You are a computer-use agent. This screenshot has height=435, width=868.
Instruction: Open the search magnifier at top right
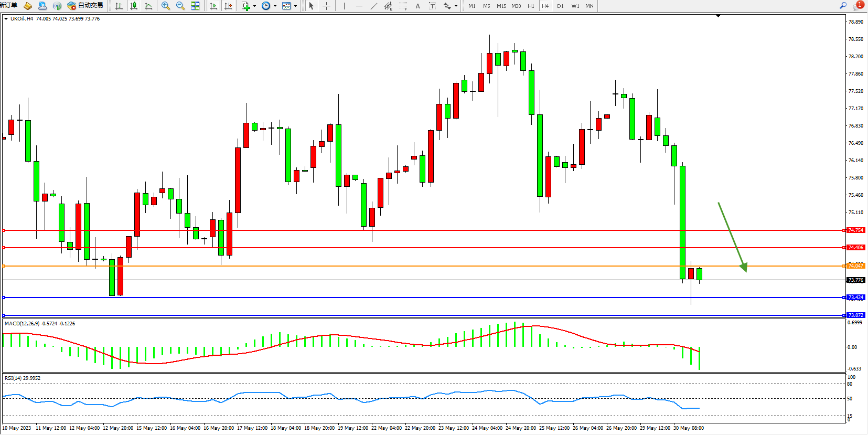click(843, 6)
